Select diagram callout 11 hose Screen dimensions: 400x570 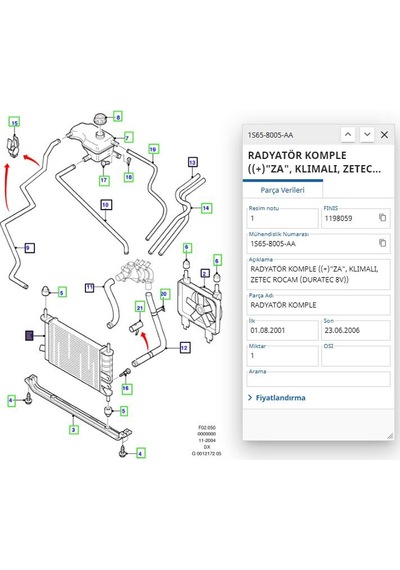(90, 288)
